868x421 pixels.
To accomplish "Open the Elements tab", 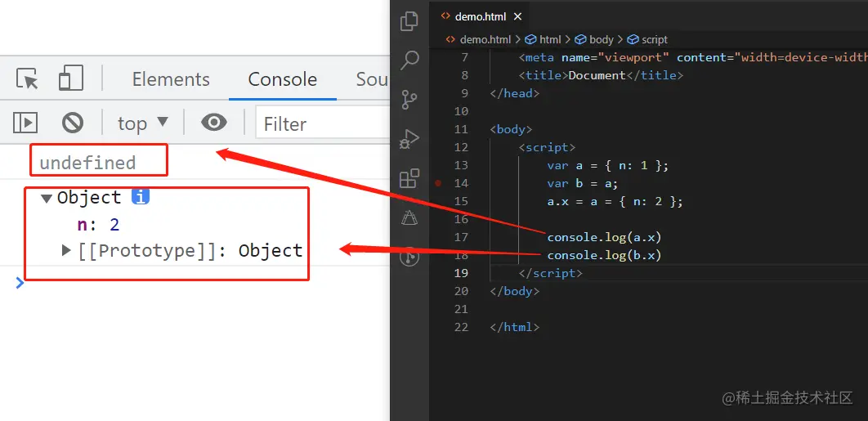I will [171, 79].
